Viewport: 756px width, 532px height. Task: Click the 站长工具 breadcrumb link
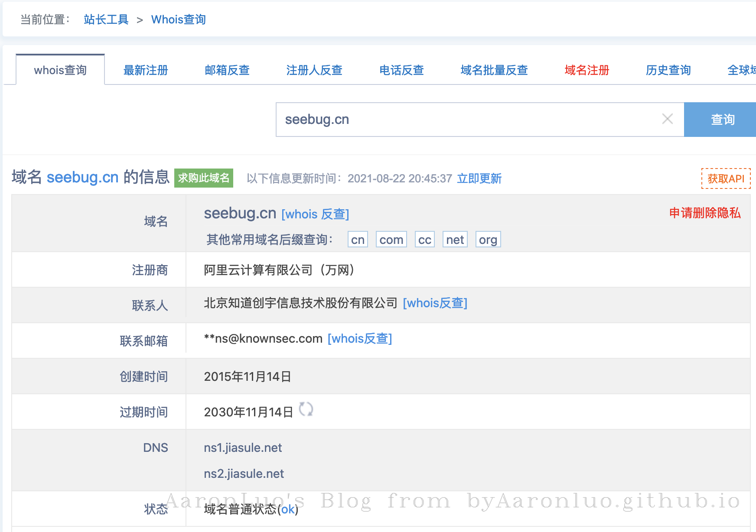pos(106,19)
